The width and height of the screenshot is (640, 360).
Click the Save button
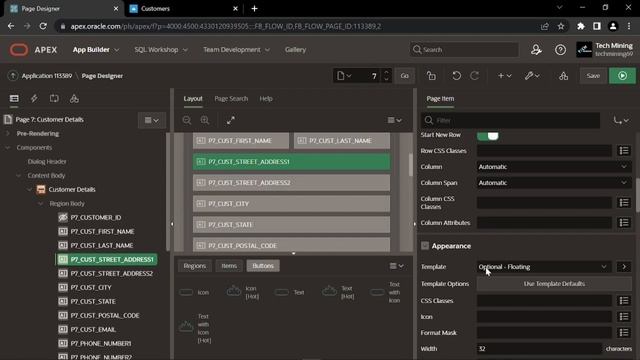tap(593, 76)
